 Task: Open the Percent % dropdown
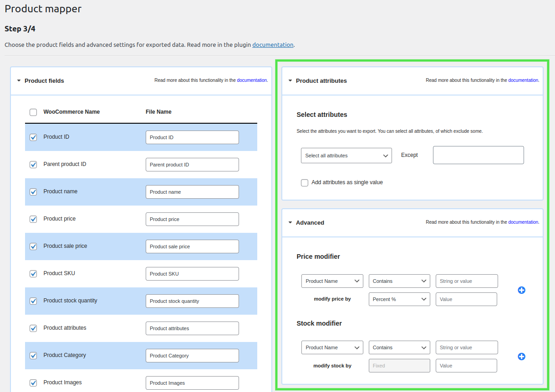click(x=399, y=299)
